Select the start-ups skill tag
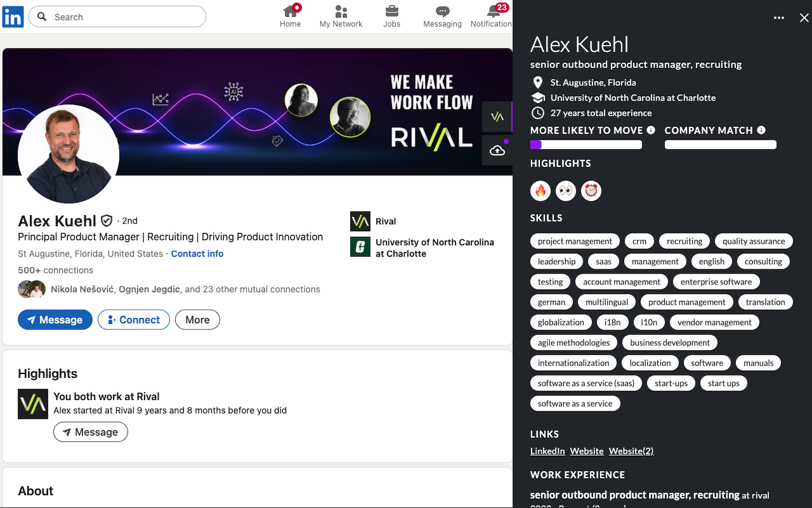 click(671, 383)
